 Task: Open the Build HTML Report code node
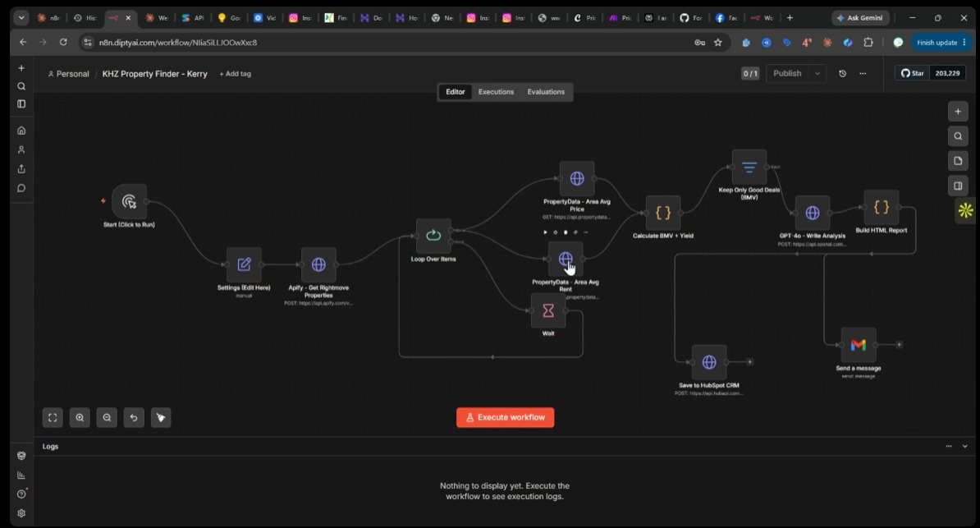(882, 207)
